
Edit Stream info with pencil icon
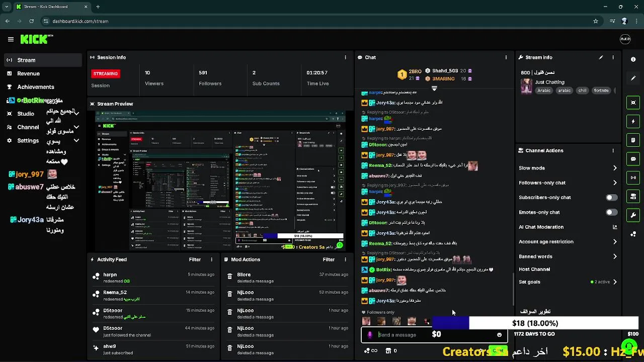pos(601,57)
